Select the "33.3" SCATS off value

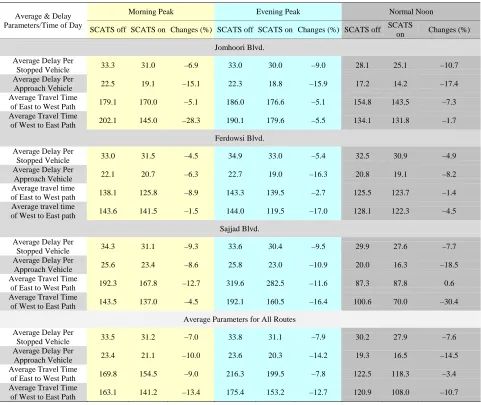click(x=108, y=65)
